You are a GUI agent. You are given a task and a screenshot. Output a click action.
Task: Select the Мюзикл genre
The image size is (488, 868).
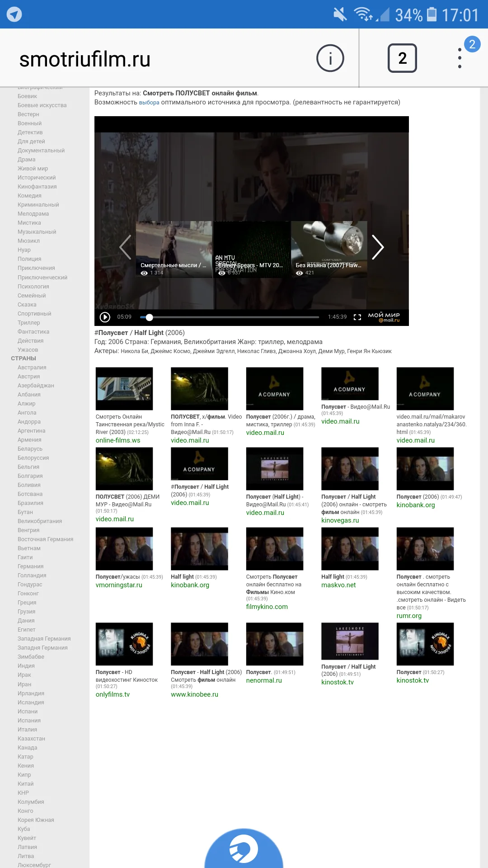click(x=29, y=241)
